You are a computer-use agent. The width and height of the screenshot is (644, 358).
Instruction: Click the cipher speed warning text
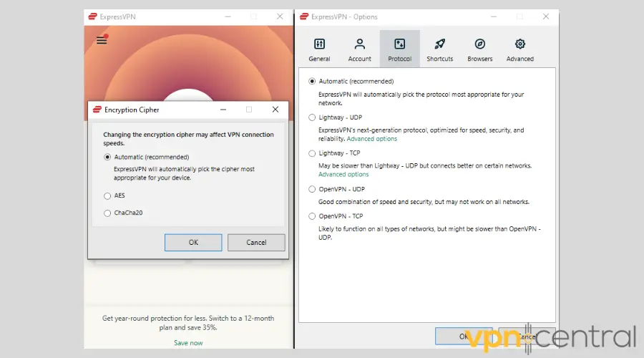point(188,139)
